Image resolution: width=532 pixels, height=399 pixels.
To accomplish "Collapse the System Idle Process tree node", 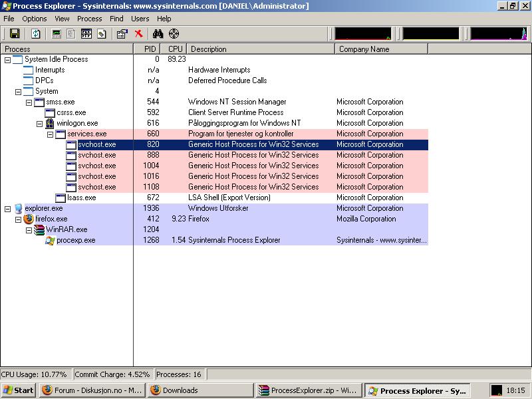I will [x=7, y=60].
